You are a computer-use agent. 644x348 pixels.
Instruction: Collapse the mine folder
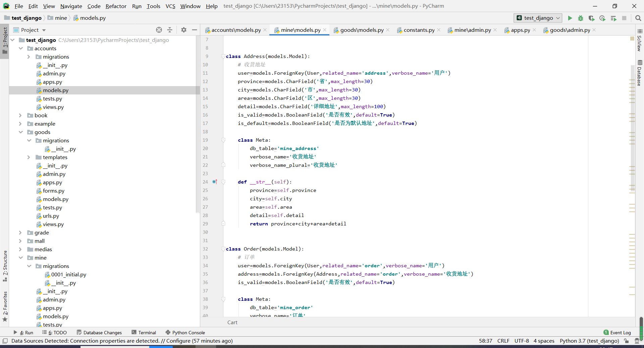coord(21,258)
